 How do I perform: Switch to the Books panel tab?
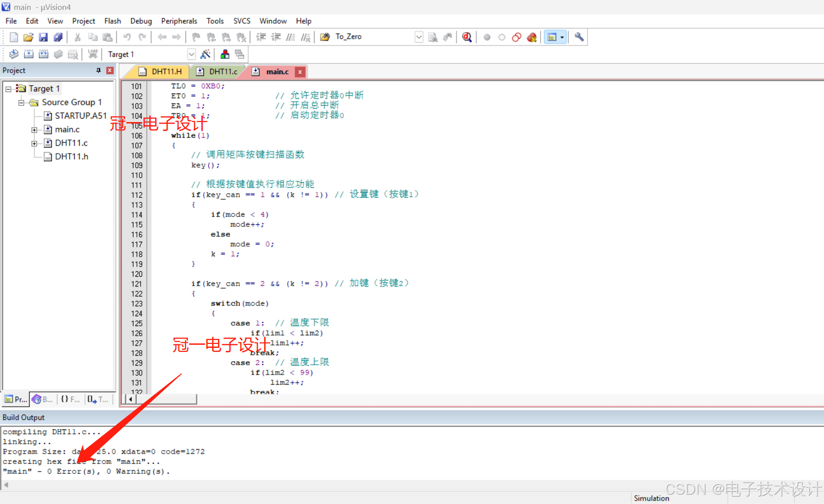[43, 399]
